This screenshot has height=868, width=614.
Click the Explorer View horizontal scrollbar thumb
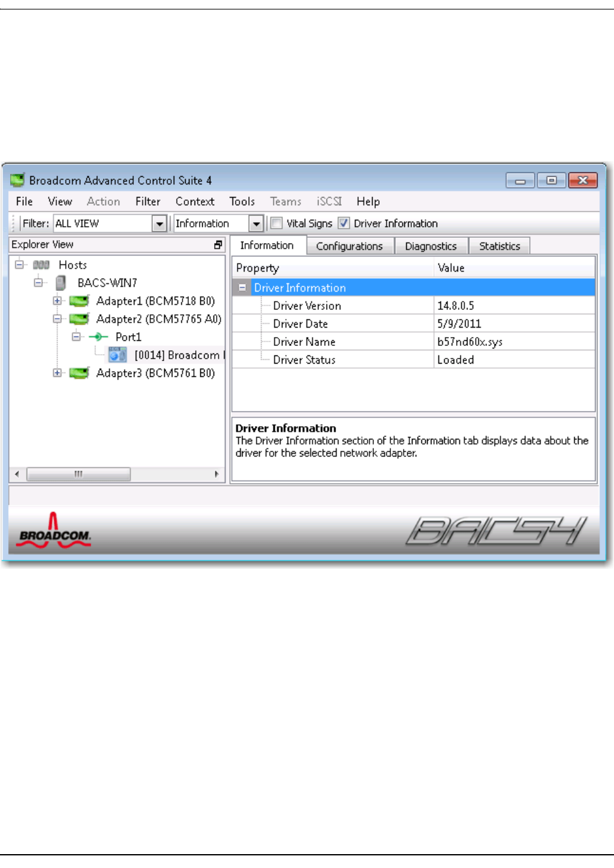pyautogui.click(x=78, y=474)
